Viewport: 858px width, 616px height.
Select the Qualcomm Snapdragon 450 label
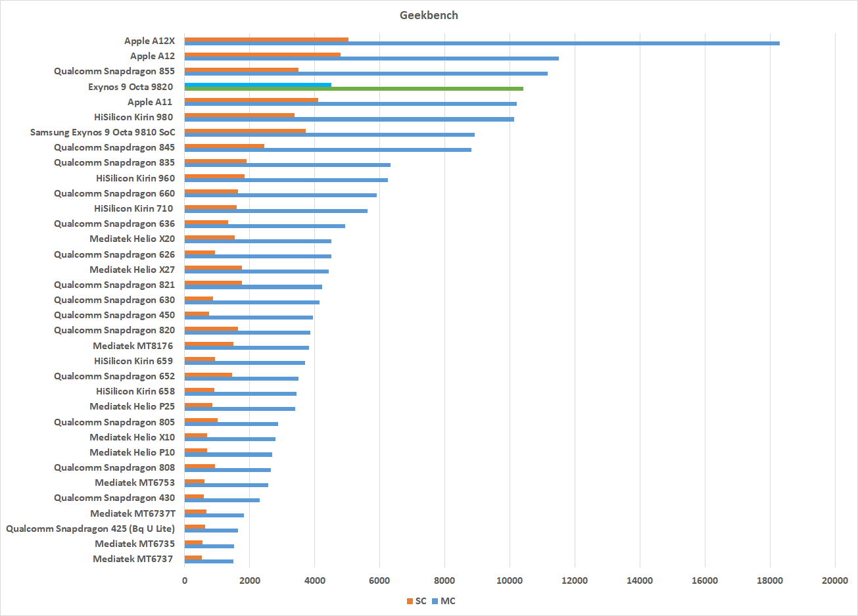tap(114, 315)
